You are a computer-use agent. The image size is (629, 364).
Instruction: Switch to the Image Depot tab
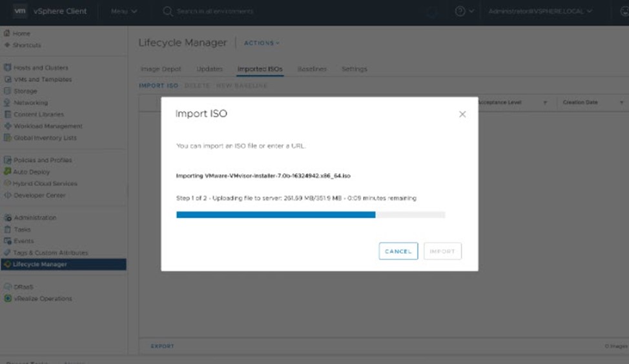[x=161, y=69]
